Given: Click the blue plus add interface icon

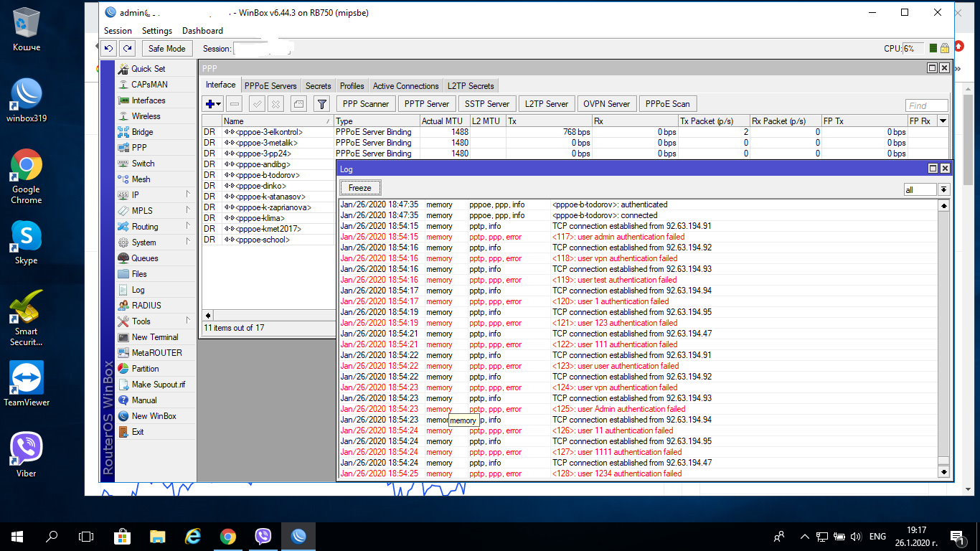Looking at the screenshot, I should [x=210, y=104].
